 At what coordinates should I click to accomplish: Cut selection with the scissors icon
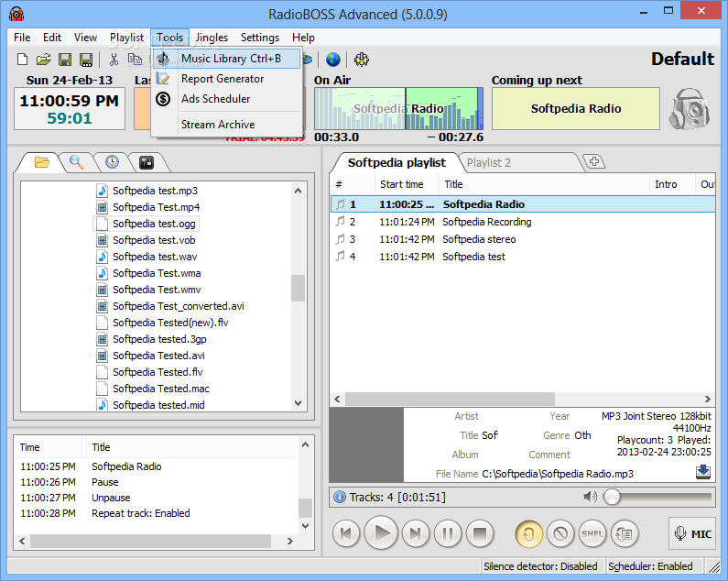coord(114,60)
